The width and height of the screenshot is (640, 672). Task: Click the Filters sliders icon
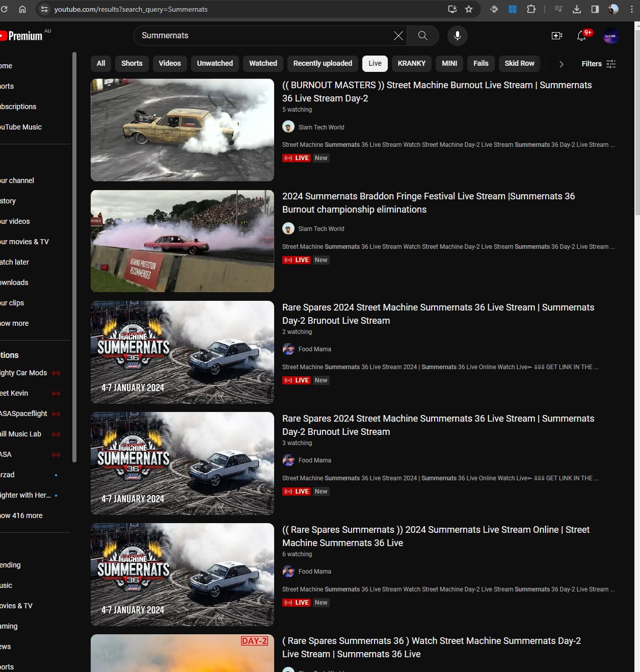click(x=611, y=64)
